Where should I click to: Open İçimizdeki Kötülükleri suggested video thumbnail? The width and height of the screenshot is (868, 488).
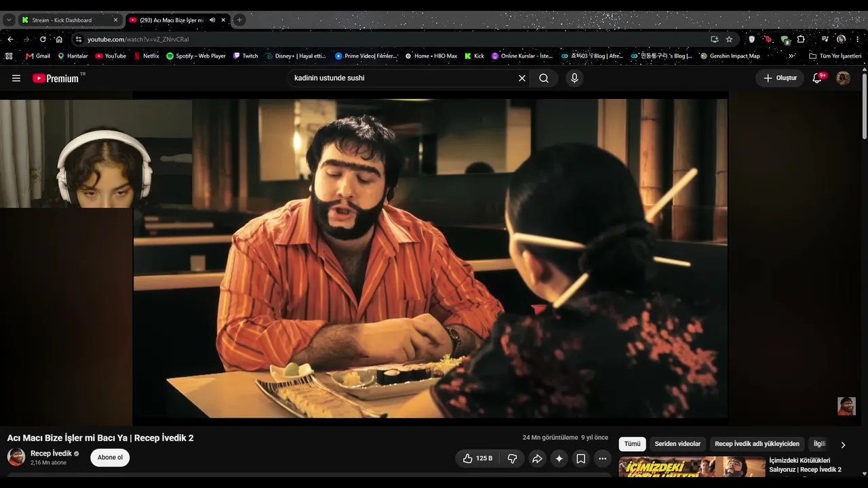point(692,466)
